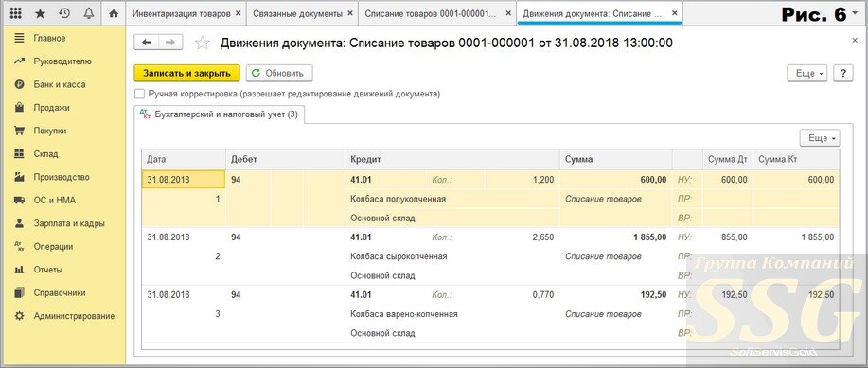This screenshot has width=868, height=368.
Task: Select quantity 0,770 cell
Action: click(x=522, y=294)
